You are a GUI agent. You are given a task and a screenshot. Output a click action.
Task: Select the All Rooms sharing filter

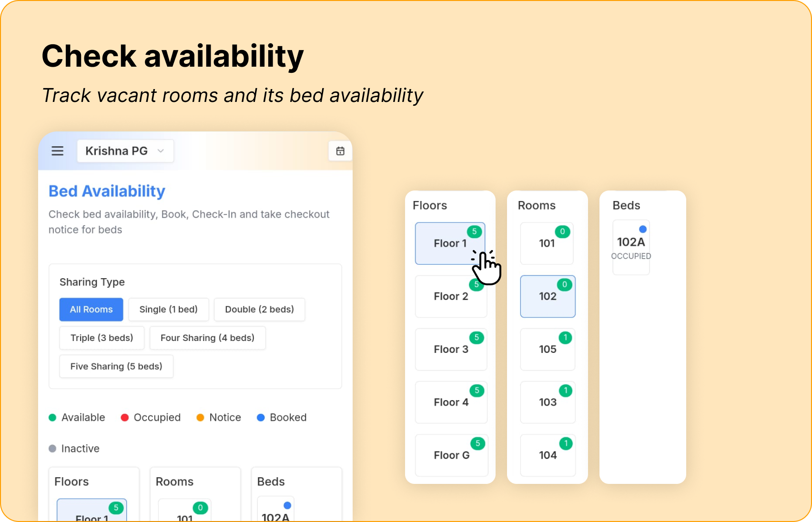tap(91, 310)
